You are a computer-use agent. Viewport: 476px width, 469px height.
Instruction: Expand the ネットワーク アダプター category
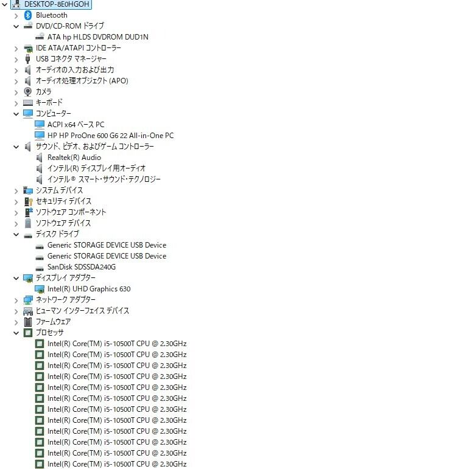click(x=16, y=301)
